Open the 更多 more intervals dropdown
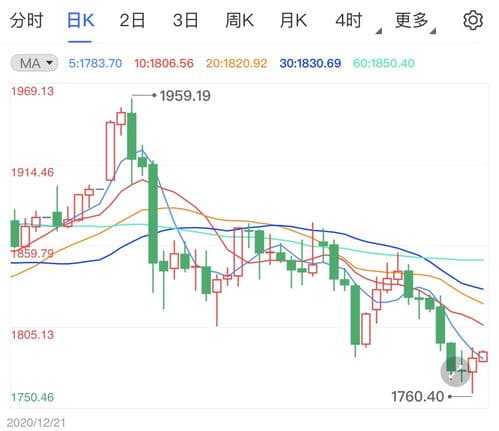 tap(415, 22)
